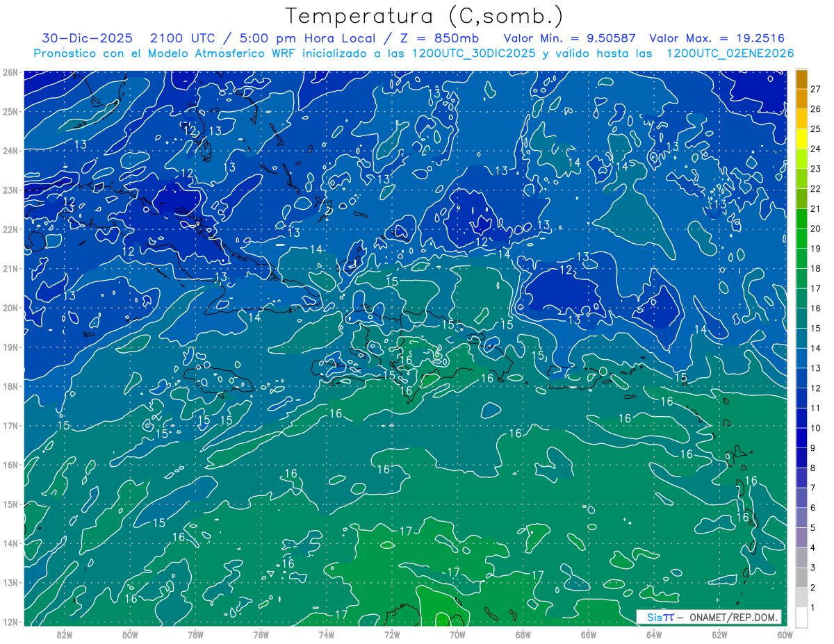Image resolution: width=834 pixels, height=644 pixels.
Task: Click the "78W" longitude label
Action: point(195,634)
